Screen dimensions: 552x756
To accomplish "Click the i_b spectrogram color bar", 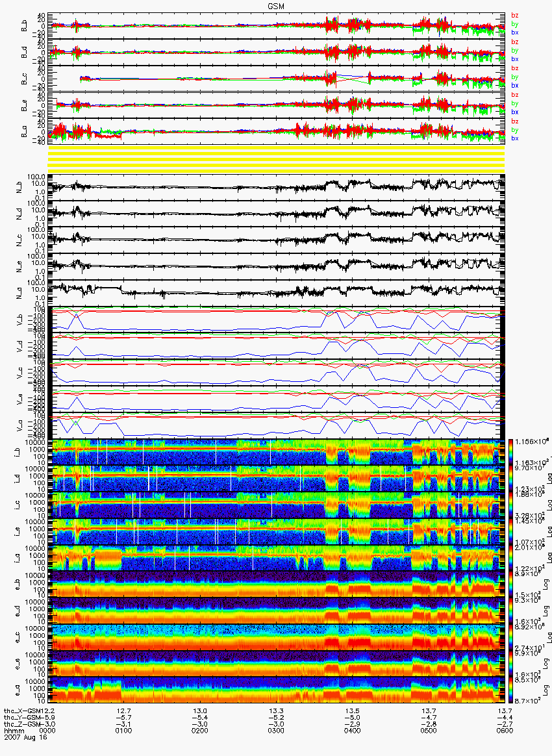I will (x=512, y=452).
